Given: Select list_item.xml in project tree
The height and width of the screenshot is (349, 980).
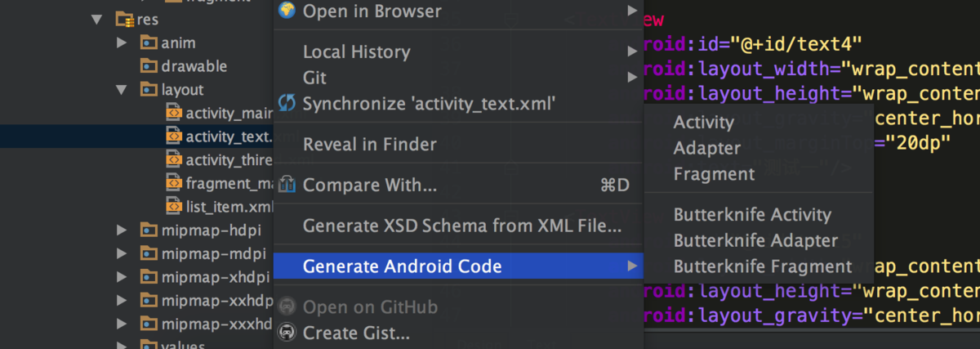Looking at the screenshot, I should click(x=136, y=206).
